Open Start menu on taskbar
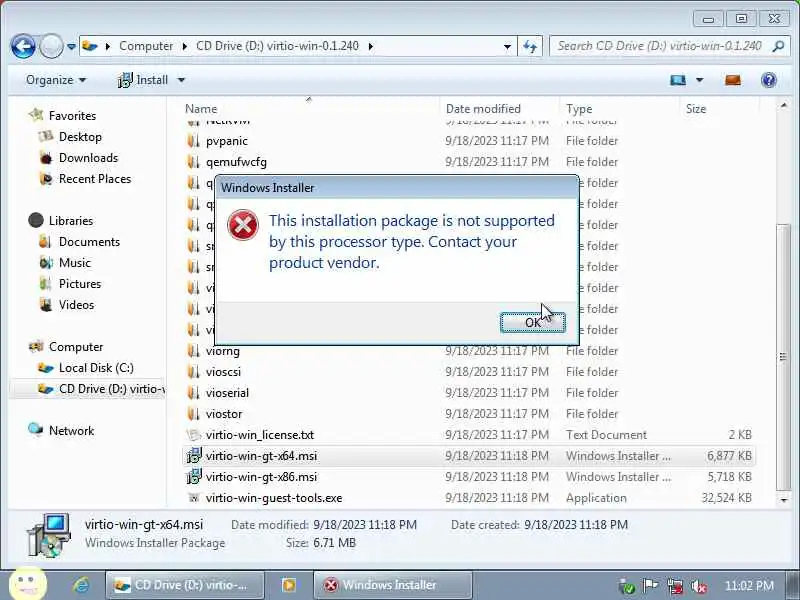Image resolution: width=800 pixels, height=600 pixels. 28,584
